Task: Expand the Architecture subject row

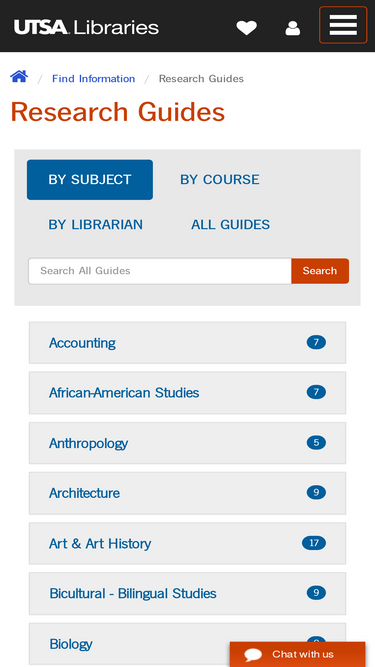Action: click(x=188, y=493)
